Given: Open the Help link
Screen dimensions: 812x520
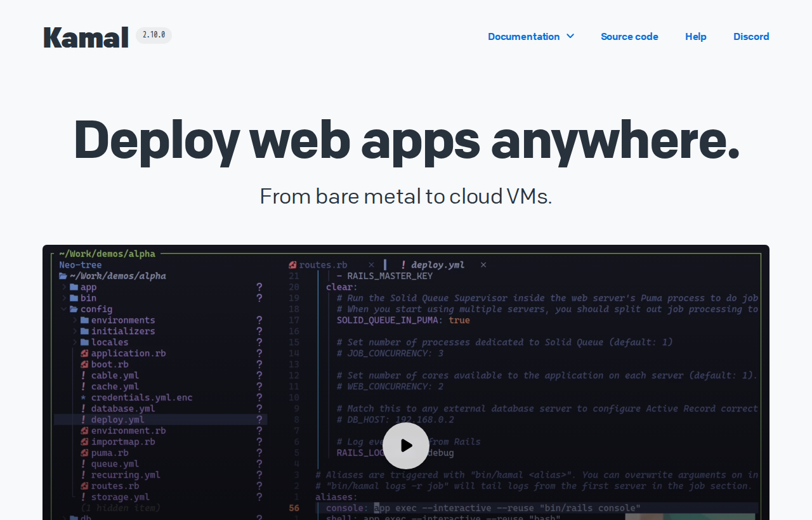Looking at the screenshot, I should (696, 36).
